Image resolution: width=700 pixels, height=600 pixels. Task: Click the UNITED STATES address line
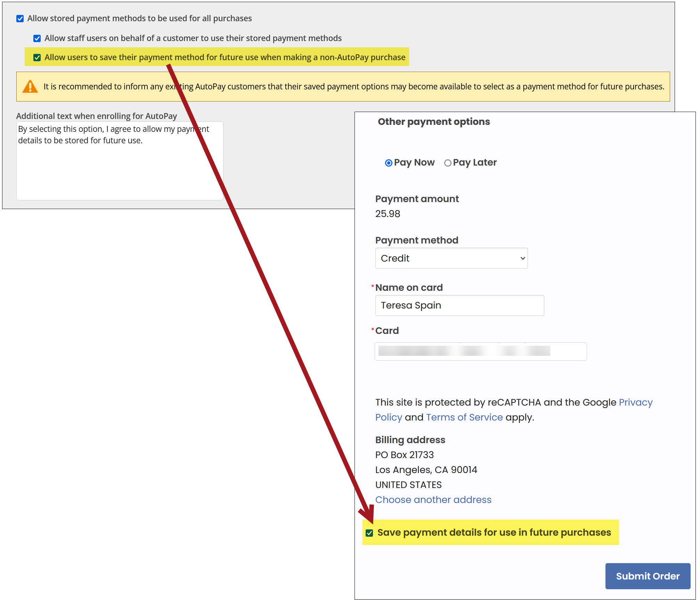408,485
